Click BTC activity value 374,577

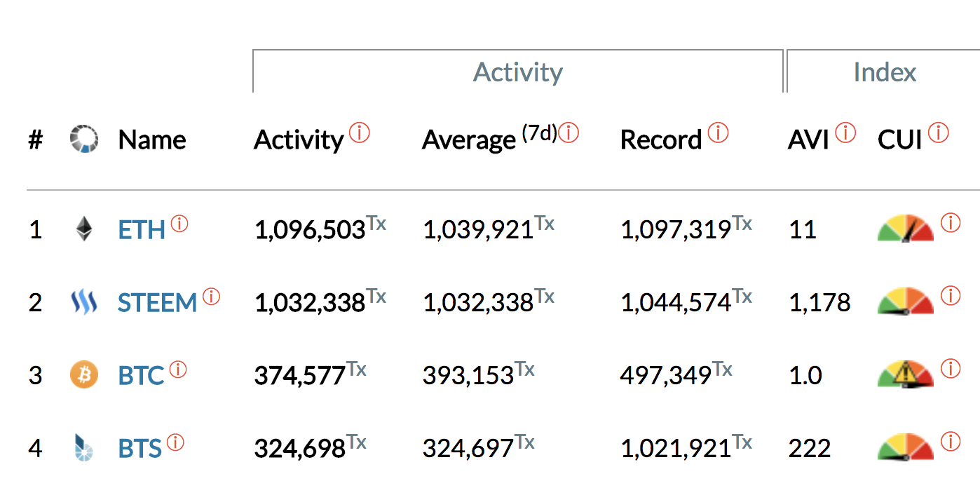(300, 376)
